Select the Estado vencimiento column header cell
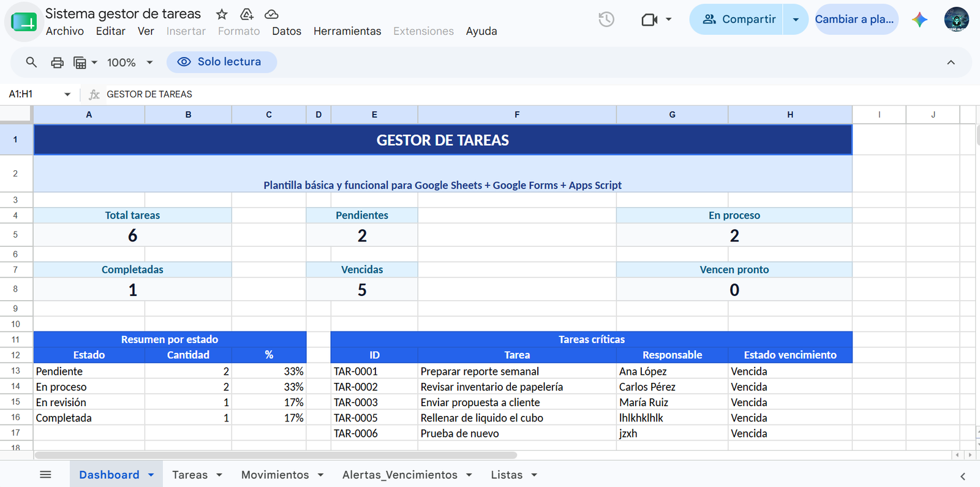Viewport: 980px width, 487px height. click(790, 355)
